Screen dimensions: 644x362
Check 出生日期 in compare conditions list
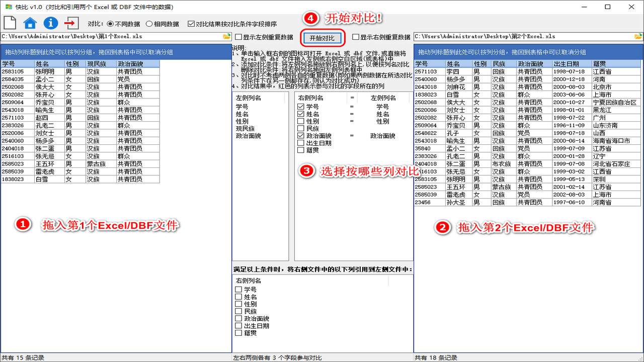(x=301, y=143)
